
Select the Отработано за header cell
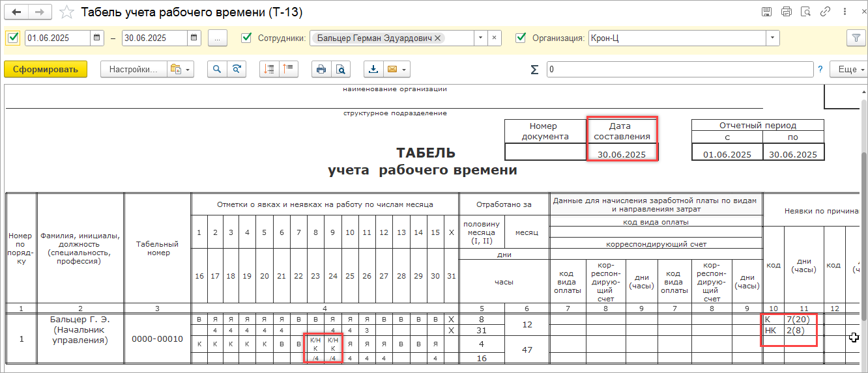pos(504,204)
